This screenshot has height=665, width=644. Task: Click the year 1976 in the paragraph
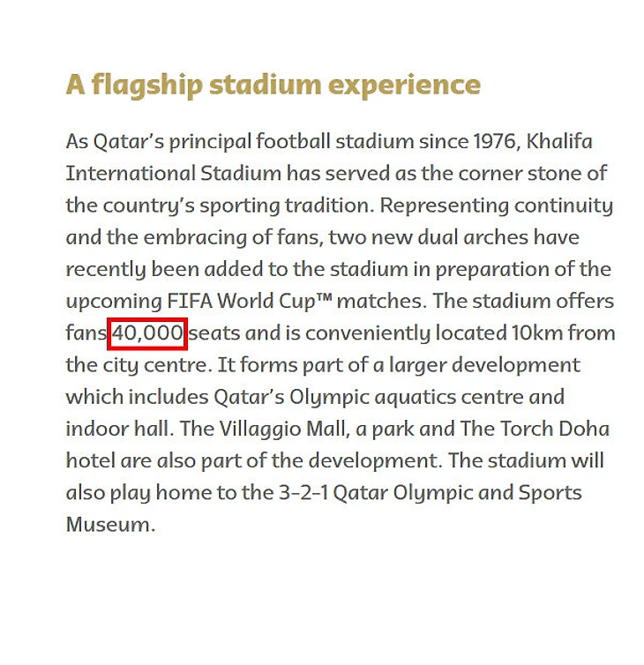[x=498, y=142]
